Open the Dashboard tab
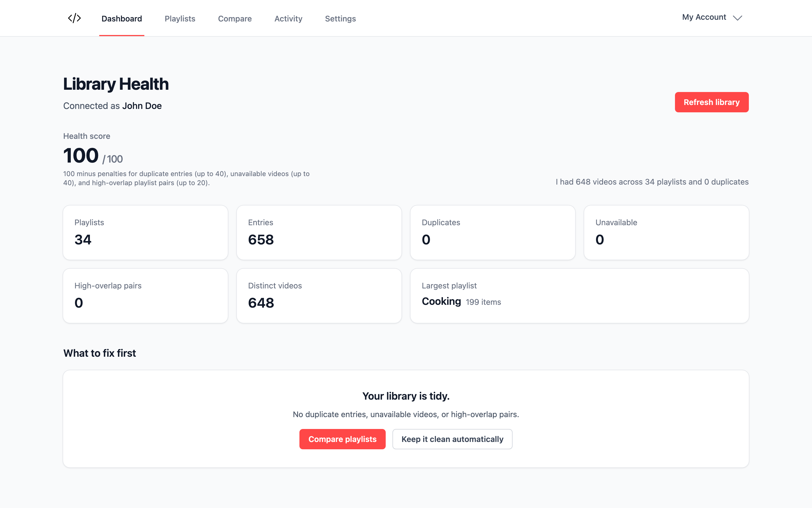The image size is (812, 508). (x=122, y=18)
